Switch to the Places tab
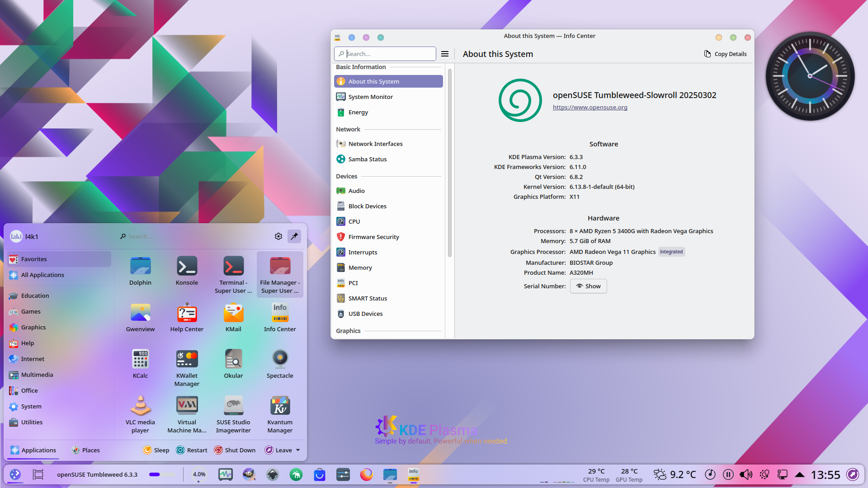Image resolution: width=868 pixels, height=488 pixels. (85, 450)
